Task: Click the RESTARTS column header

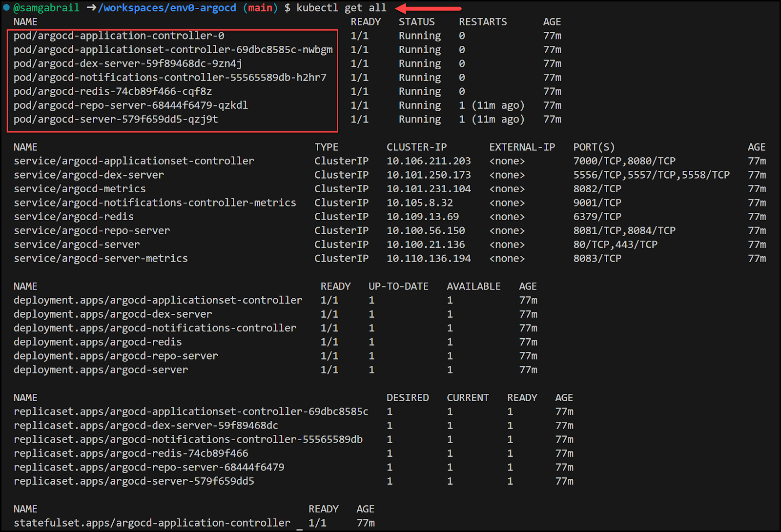Action: 483,22
